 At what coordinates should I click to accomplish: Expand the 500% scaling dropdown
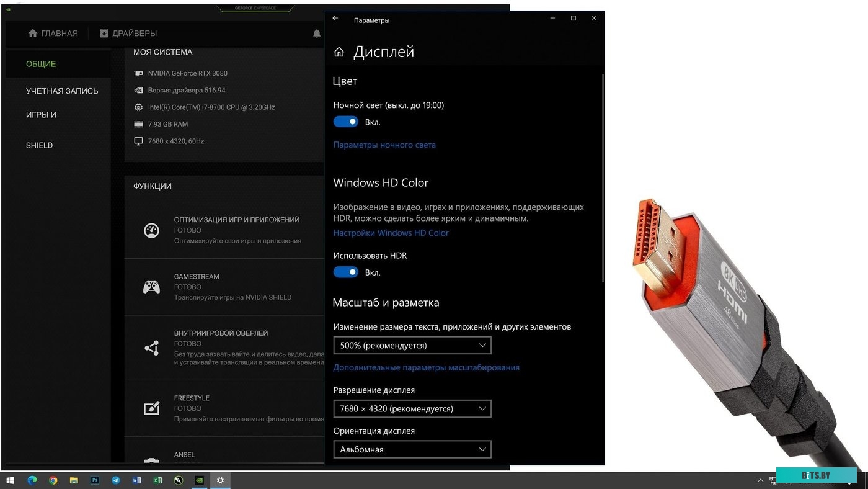tap(412, 346)
